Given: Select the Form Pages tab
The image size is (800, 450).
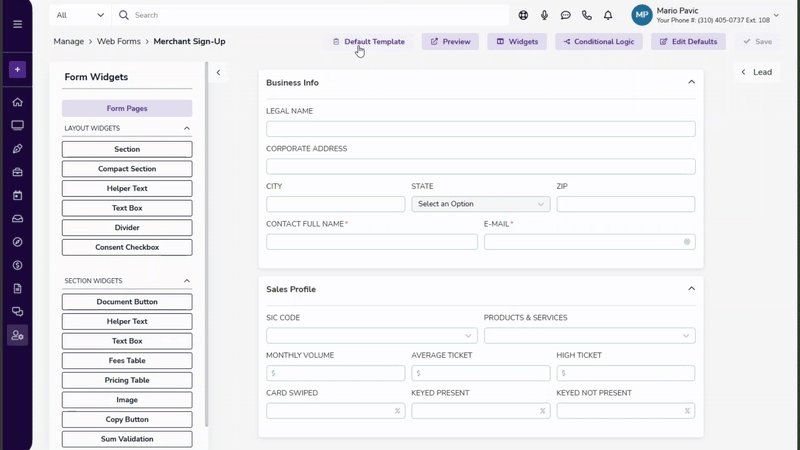Looking at the screenshot, I should (127, 108).
